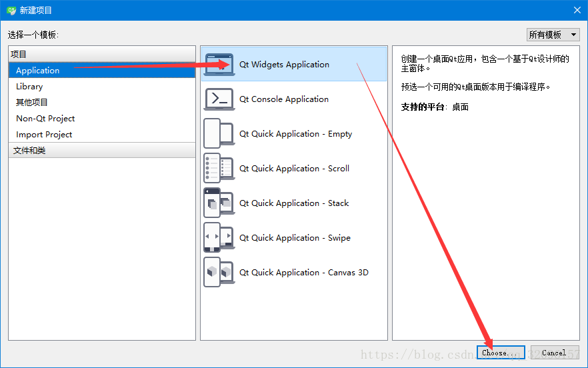Pick Qt Quick Application - Stack label

click(x=294, y=203)
